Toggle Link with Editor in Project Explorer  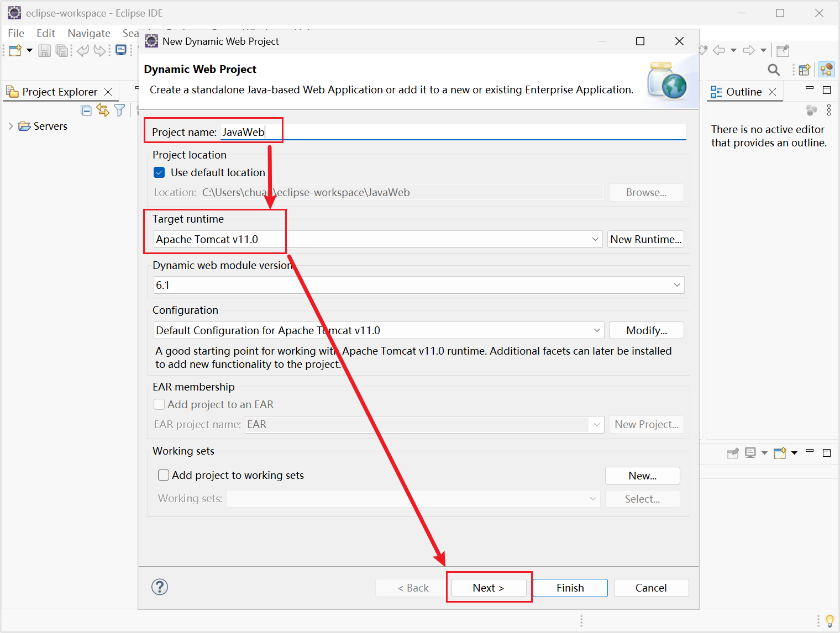[x=103, y=110]
